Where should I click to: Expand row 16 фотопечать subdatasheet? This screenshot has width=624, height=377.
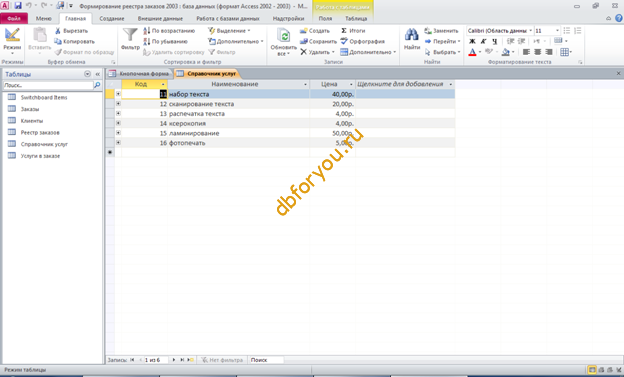pyautogui.click(x=118, y=143)
